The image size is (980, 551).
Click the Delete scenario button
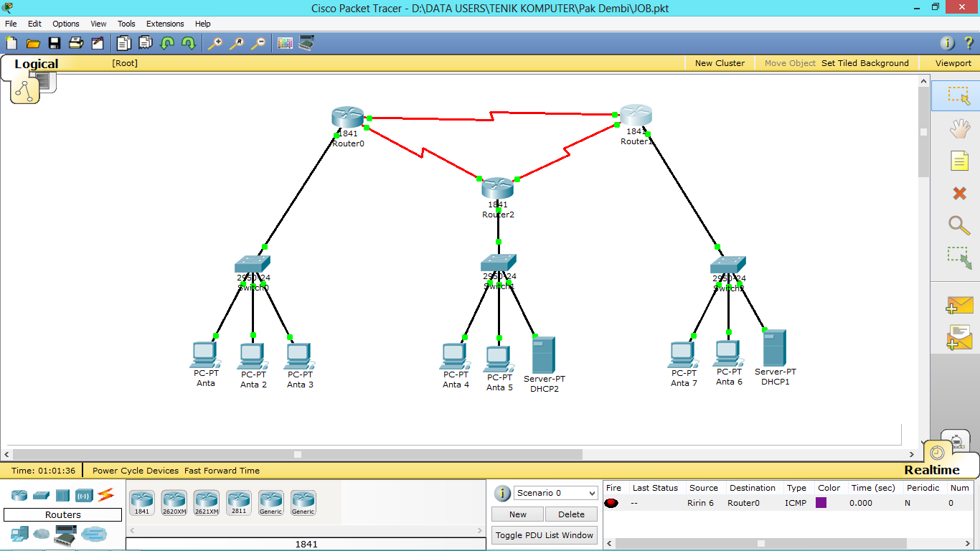571,514
